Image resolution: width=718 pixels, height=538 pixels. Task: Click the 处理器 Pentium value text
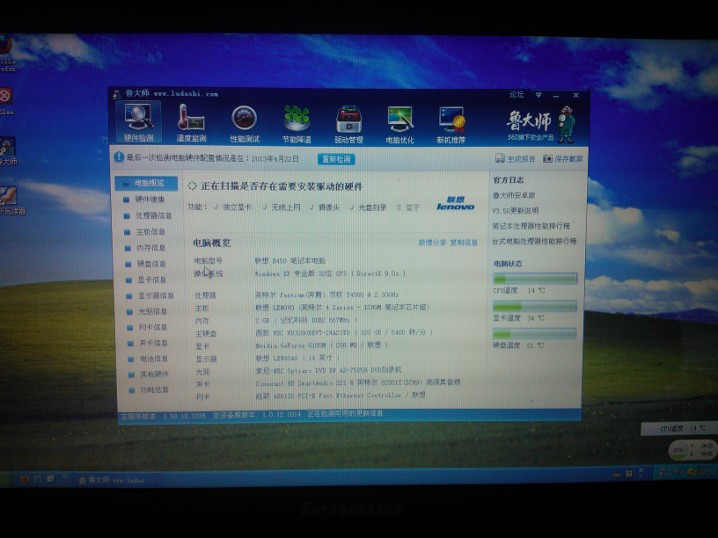pos(327,294)
